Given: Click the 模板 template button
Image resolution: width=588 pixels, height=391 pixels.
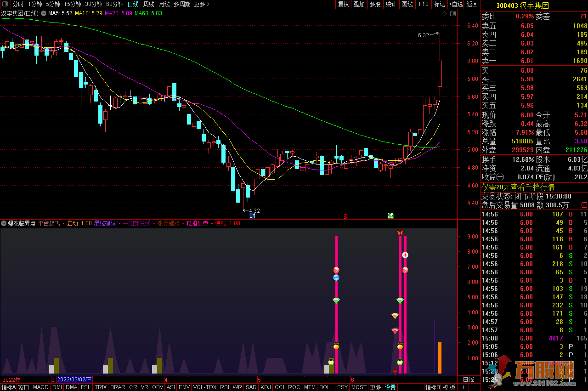Looking at the screenshot, I should pyautogui.click(x=449, y=387).
